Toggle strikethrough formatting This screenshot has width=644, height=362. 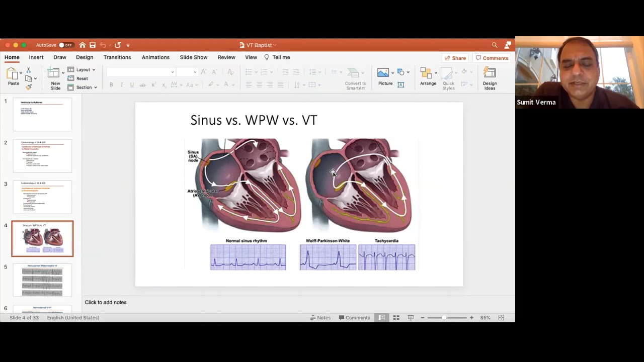point(142,84)
